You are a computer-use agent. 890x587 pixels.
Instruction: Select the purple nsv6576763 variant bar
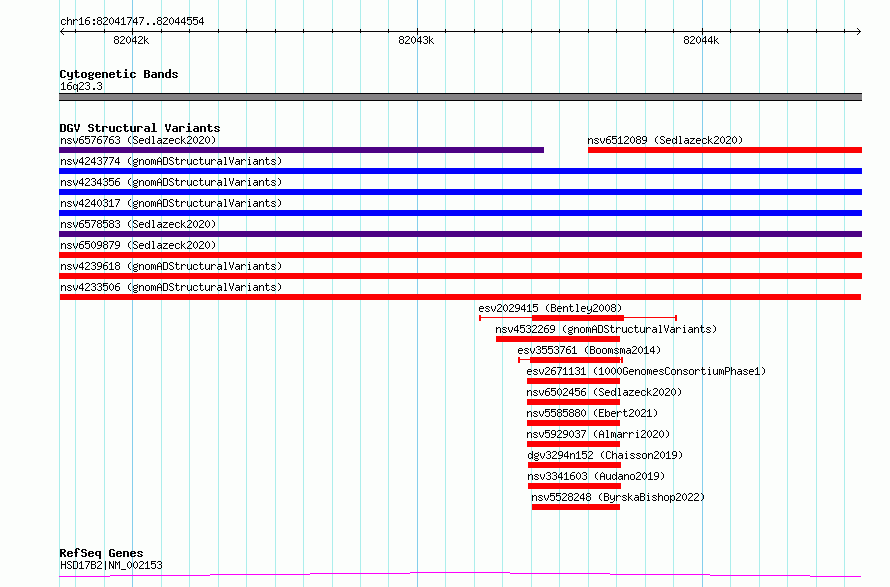301,150
